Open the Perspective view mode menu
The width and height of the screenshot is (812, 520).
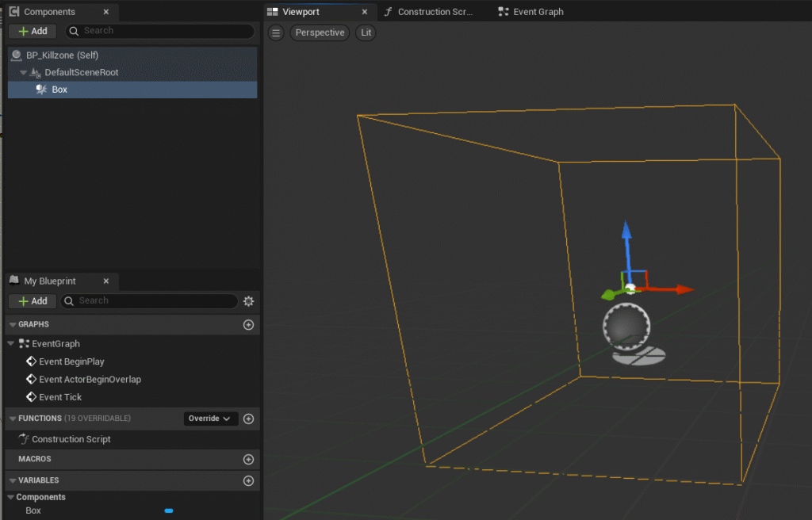click(x=320, y=32)
